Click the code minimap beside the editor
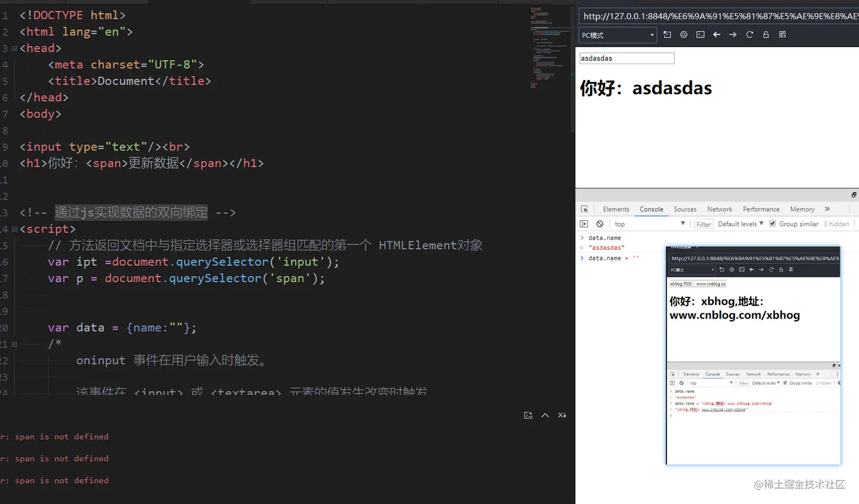859x504 pixels. [550, 47]
